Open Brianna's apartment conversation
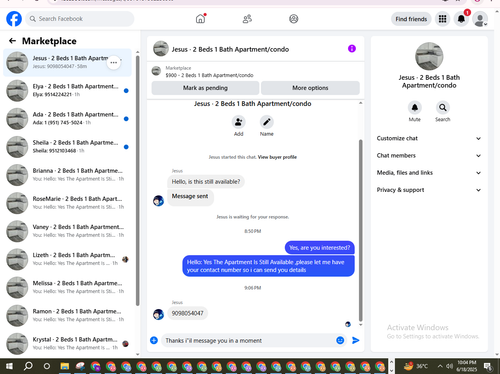 click(67, 175)
